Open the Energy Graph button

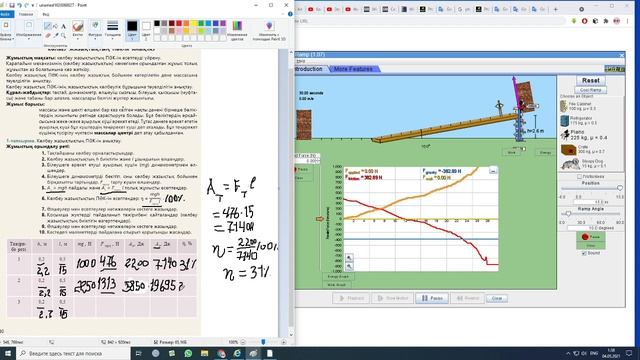pos(338,276)
